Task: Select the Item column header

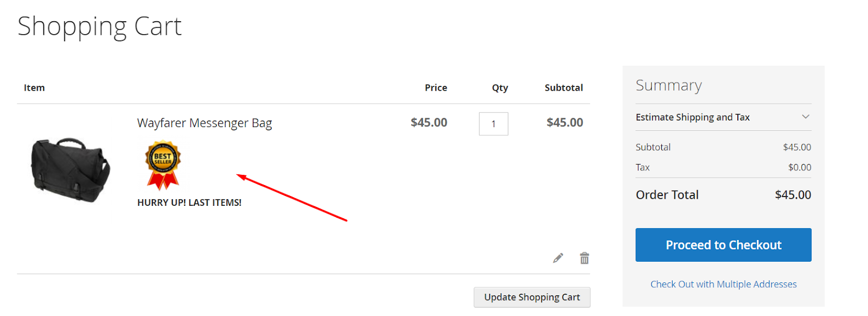Action: pos(34,88)
